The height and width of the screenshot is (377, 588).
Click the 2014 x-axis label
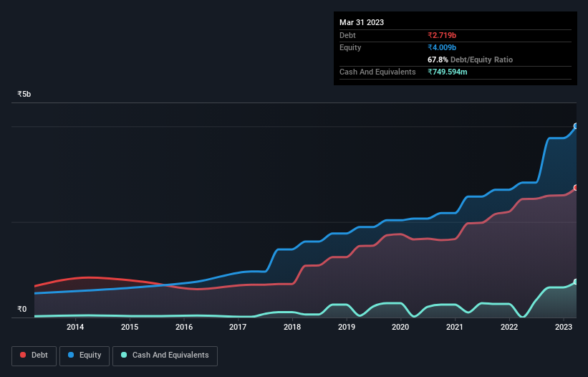tap(75, 327)
